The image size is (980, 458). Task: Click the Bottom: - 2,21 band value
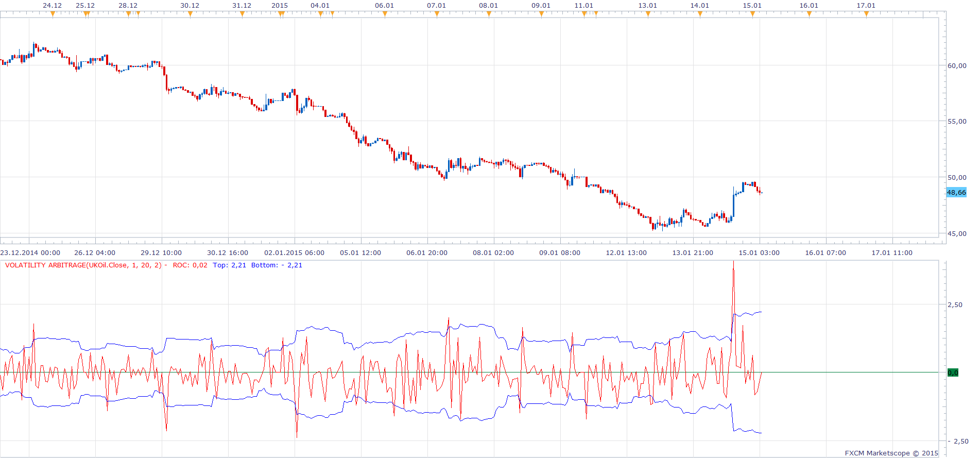pyautogui.click(x=277, y=265)
